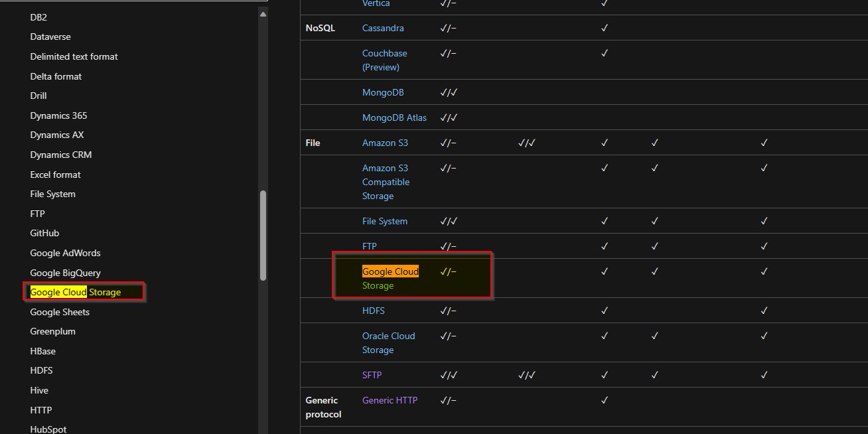Open Greenplum sidebar entry
This screenshot has width=868, height=434.
click(x=52, y=331)
